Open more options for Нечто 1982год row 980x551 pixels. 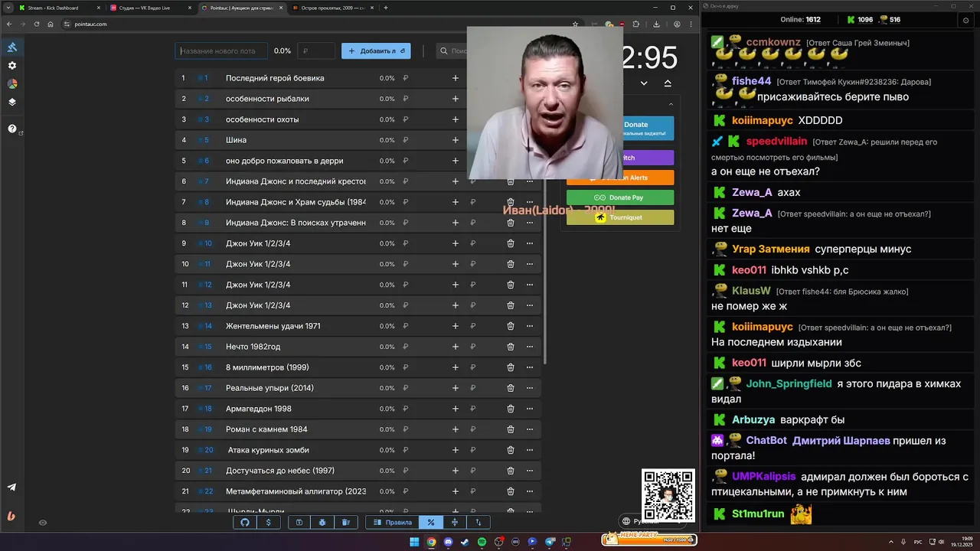click(x=529, y=347)
